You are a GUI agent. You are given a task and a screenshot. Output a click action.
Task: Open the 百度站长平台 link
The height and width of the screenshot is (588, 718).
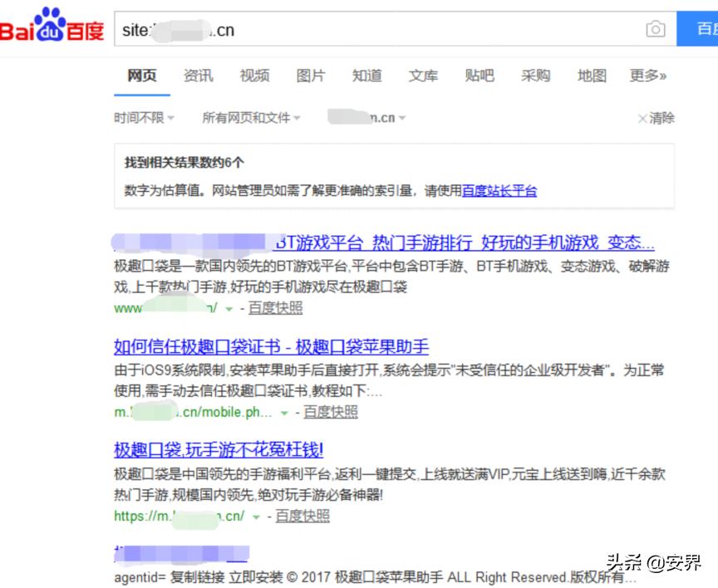tap(499, 191)
